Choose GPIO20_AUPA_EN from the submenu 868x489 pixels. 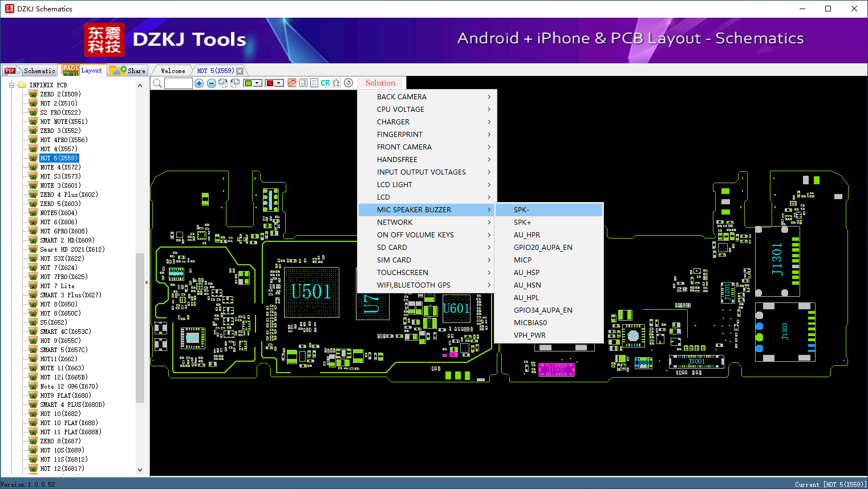point(549,248)
